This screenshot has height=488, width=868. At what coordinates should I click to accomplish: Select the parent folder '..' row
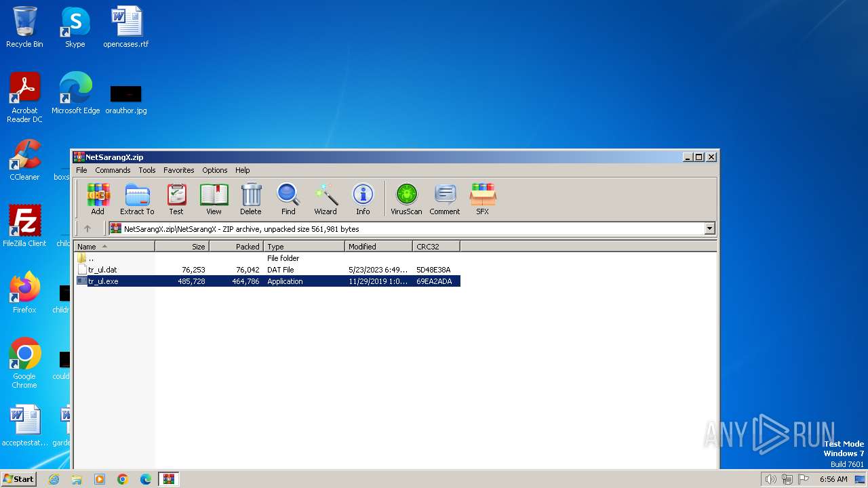(x=267, y=258)
